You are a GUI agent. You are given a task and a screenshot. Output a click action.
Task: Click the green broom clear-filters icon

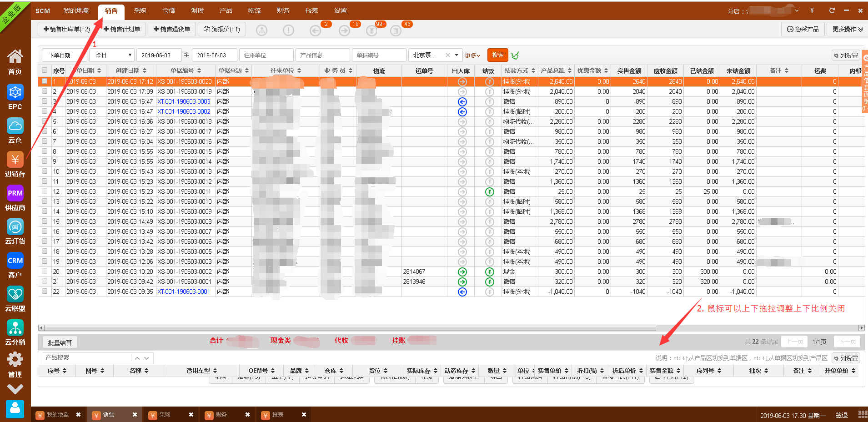pyautogui.click(x=515, y=55)
